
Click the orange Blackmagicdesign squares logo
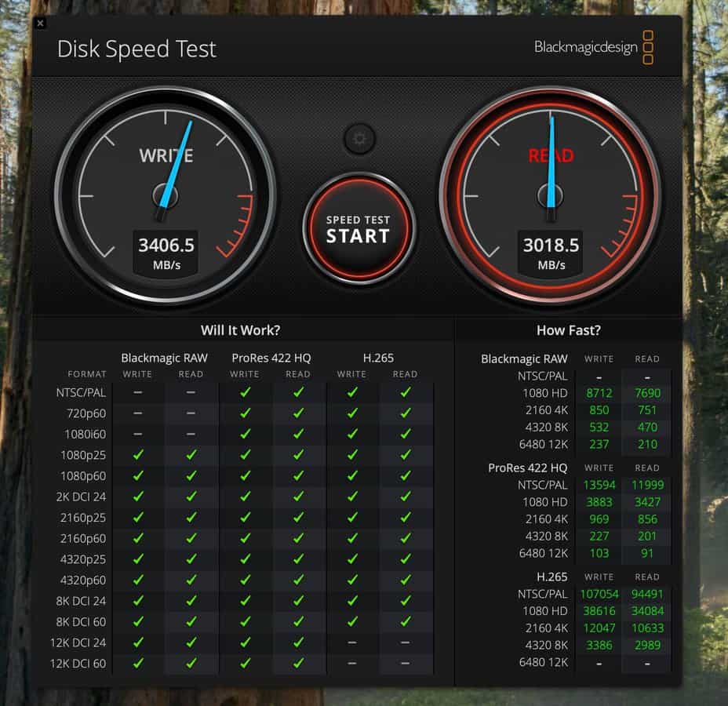click(x=648, y=47)
